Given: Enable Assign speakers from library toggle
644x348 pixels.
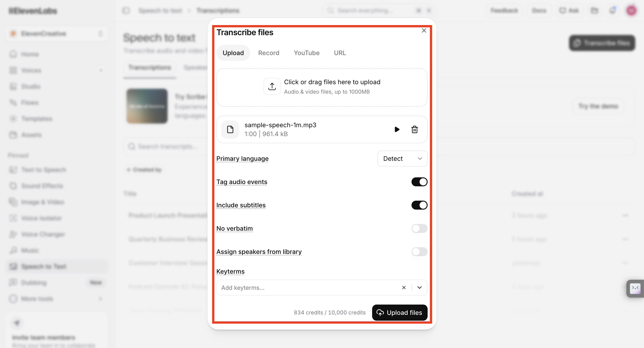Looking at the screenshot, I should click(419, 252).
